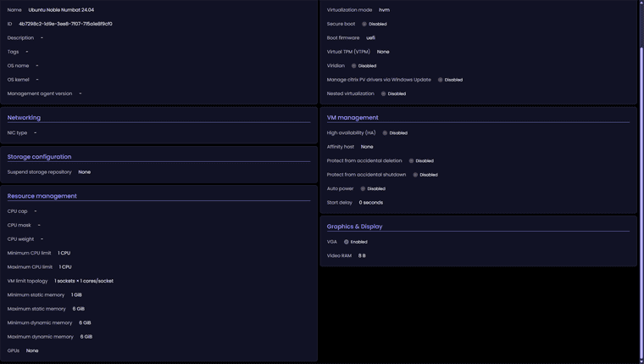Click Manage citrix PV drivers via Windows Update label
The image size is (644, 364).
coord(379,80)
